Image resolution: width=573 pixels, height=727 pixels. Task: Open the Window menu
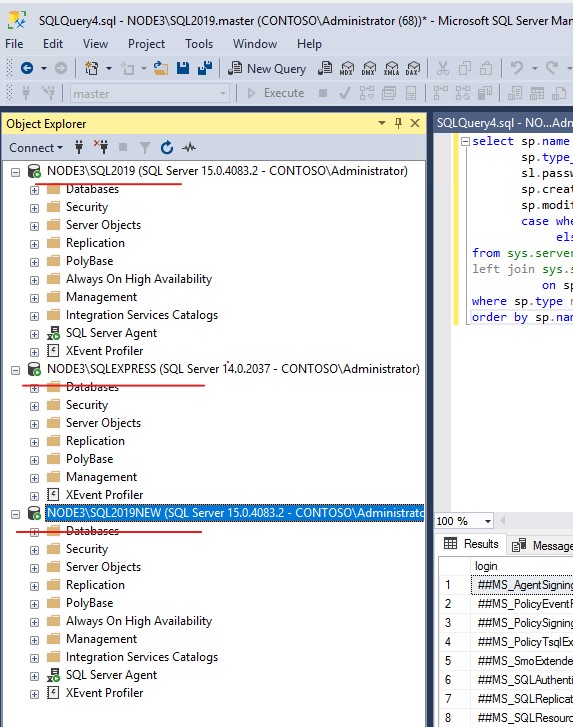[x=255, y=44]
